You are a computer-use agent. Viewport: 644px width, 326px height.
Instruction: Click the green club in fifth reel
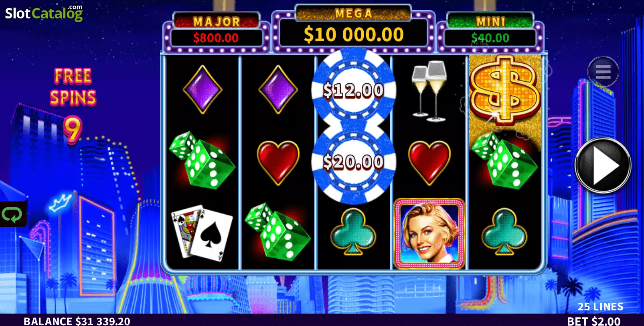(504, 231)
